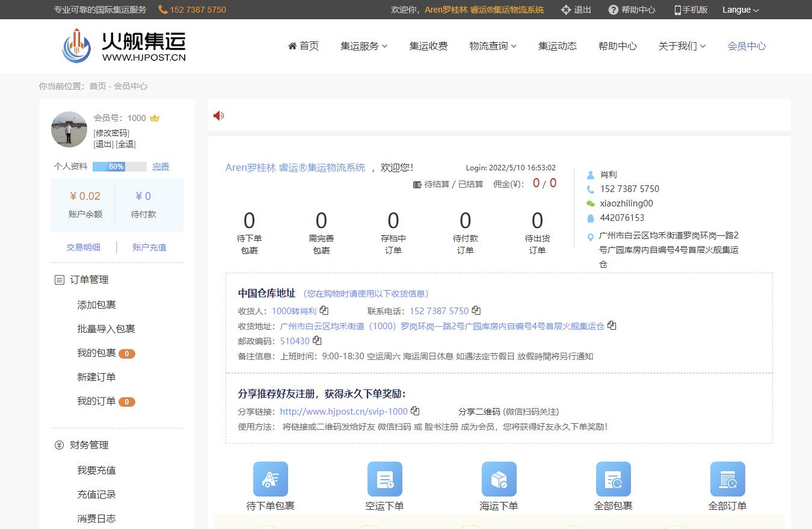This screenshot has width=812, height=529.
Task: Click the member crown icon
Action: pos(155,118)
